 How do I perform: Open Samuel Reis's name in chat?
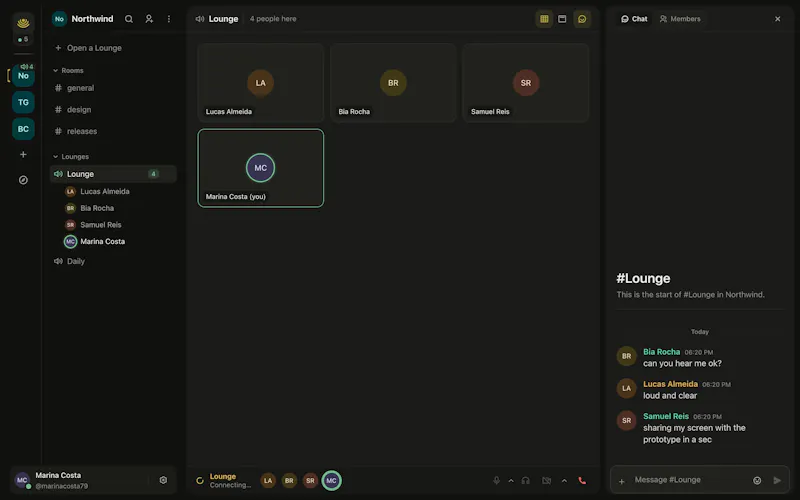click(x=666, y=416)
